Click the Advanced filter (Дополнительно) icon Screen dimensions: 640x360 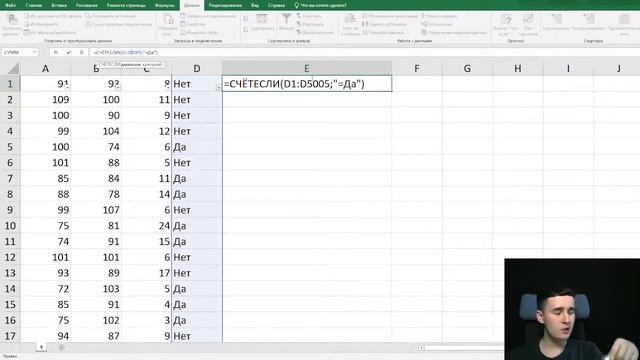pyautogui.click(x=299, y=32)
